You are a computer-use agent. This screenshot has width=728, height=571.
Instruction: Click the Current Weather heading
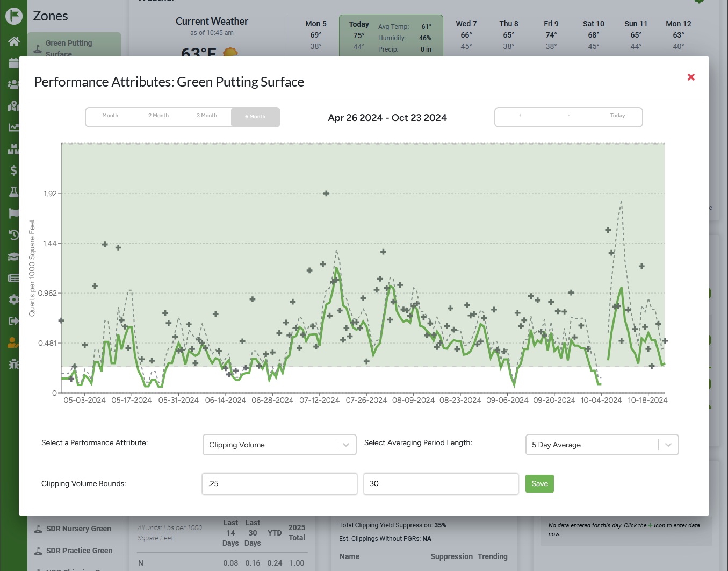pos(212,22)
